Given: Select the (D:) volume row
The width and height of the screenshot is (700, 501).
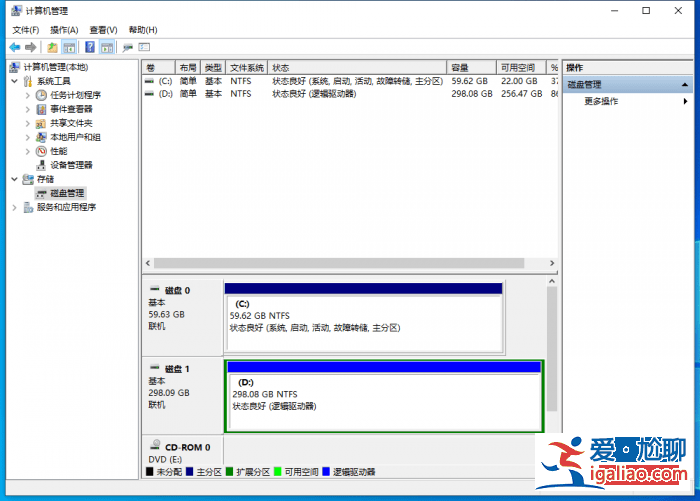Looking at the screenshot, I should point(350,94).
